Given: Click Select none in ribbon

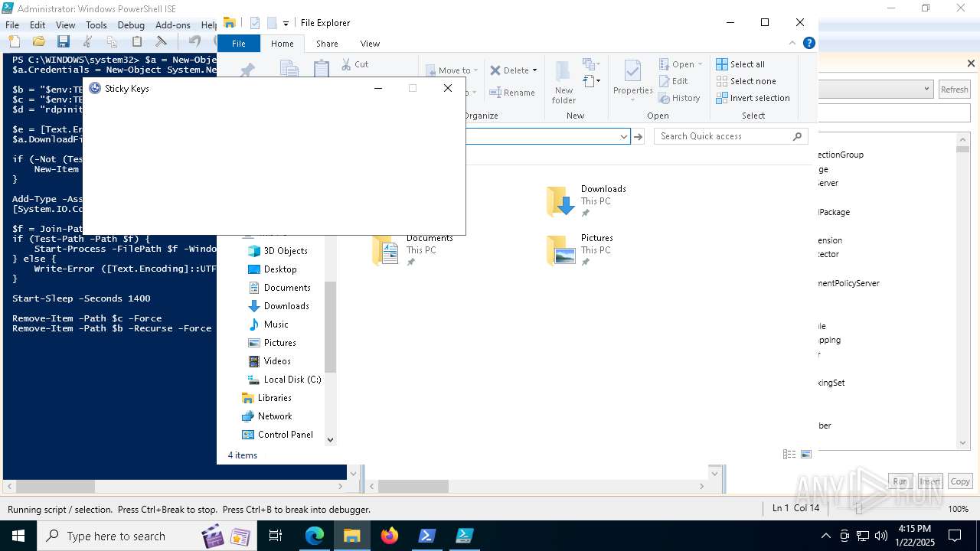Looking at the screenshot, I should coord(746,81).
